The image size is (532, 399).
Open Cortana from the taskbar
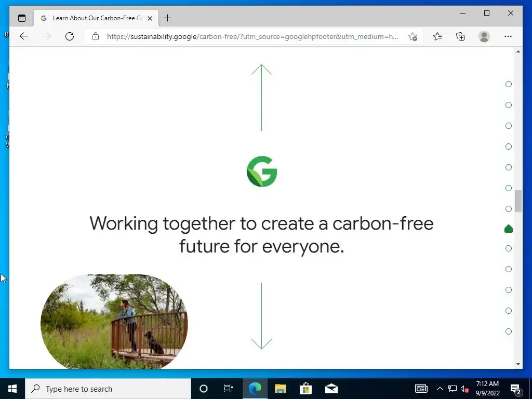pyautogui.click(x=204, y=389)
